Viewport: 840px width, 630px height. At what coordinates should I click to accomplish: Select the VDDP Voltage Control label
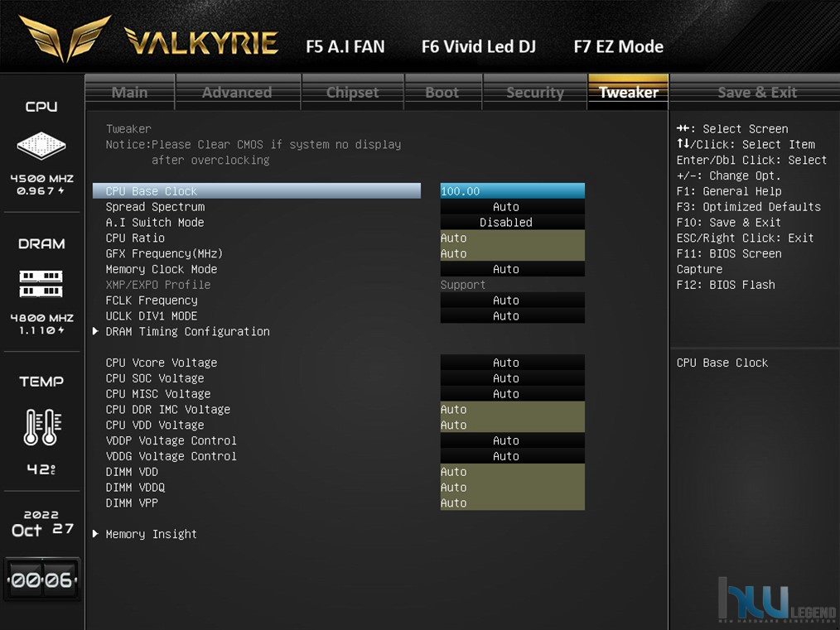point(171,440)
